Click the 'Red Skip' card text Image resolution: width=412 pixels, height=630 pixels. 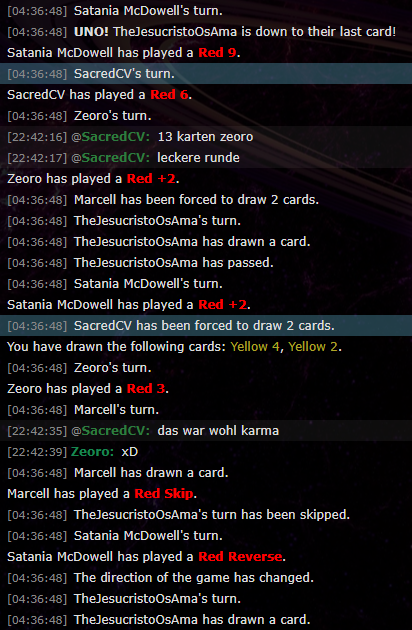[164, 493]
